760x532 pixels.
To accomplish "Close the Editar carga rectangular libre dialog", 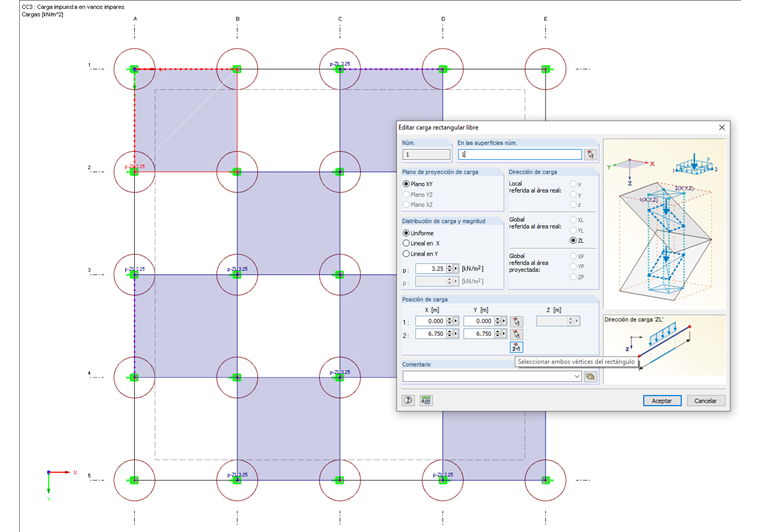I will (722, 127).
